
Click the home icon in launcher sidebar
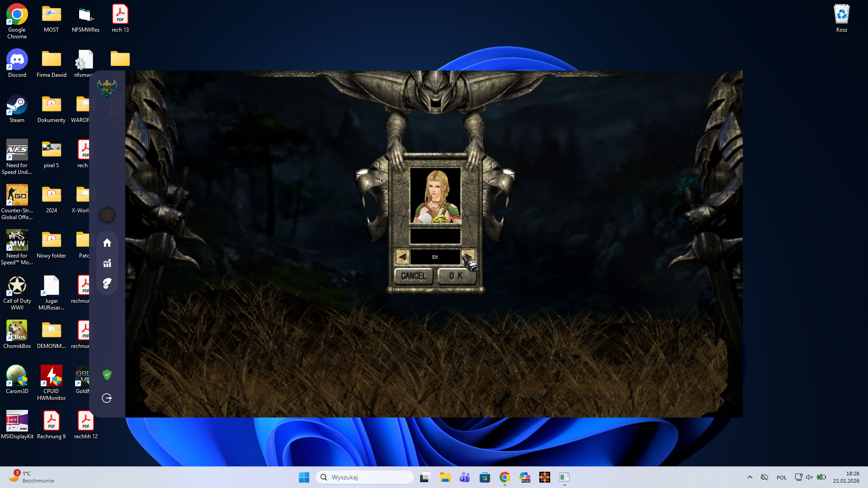(107, 243)
